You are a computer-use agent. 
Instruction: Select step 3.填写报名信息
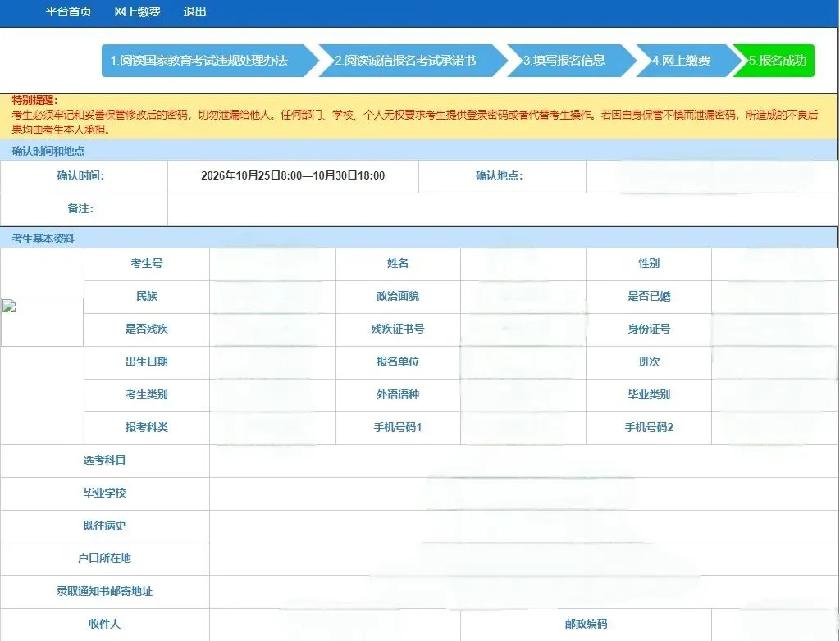click(x=571, y=61)
